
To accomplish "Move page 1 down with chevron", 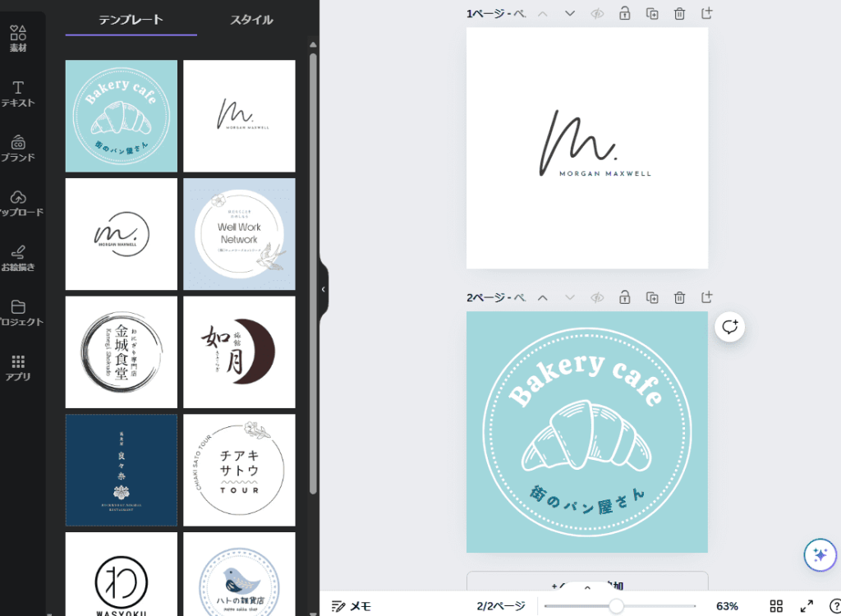I will click(570, 13).
